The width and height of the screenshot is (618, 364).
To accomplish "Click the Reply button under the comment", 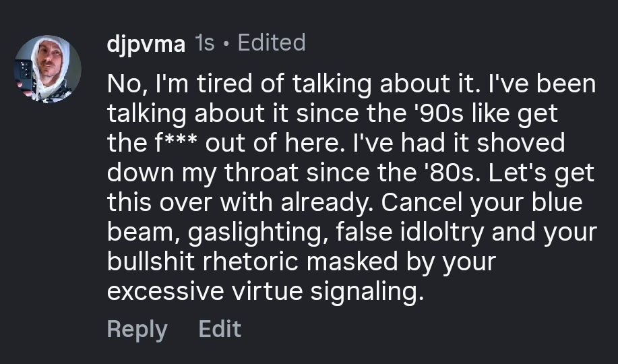I will pyautogui.click(x=137, y=329).
